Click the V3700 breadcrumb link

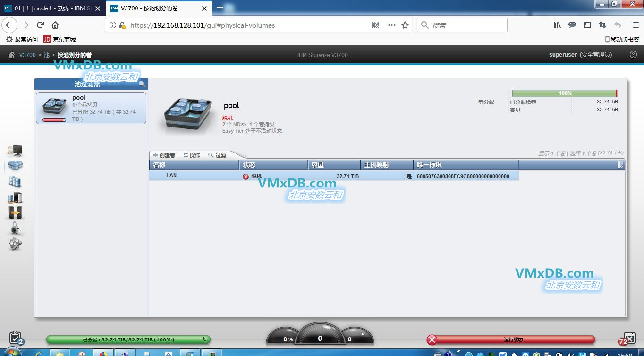(27, 55)
